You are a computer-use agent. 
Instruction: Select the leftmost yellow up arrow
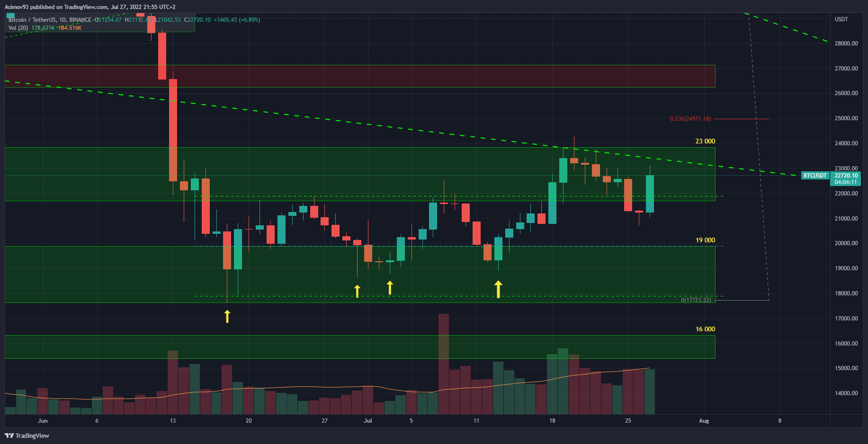point(227,316)
